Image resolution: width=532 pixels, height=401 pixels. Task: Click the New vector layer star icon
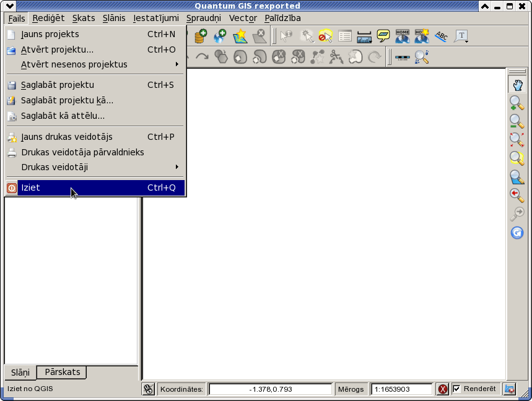[240, 36]
